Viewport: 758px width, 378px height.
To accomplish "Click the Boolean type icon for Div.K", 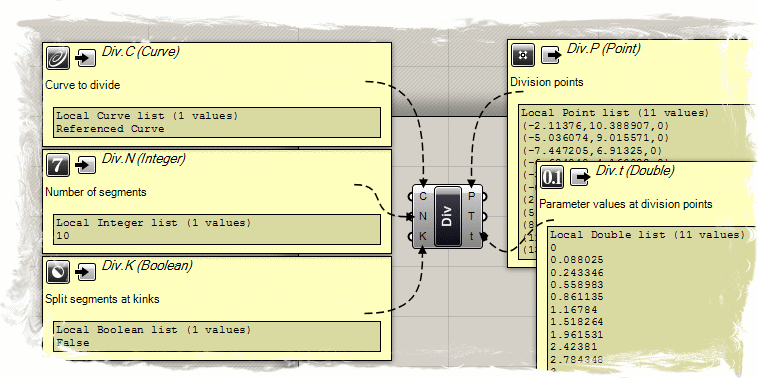I will (58, 272).
